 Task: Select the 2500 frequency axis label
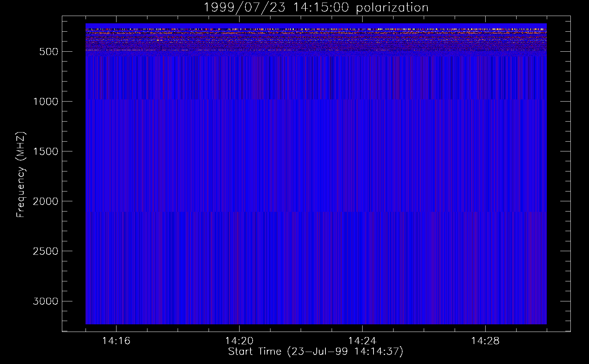pos(46,251)
